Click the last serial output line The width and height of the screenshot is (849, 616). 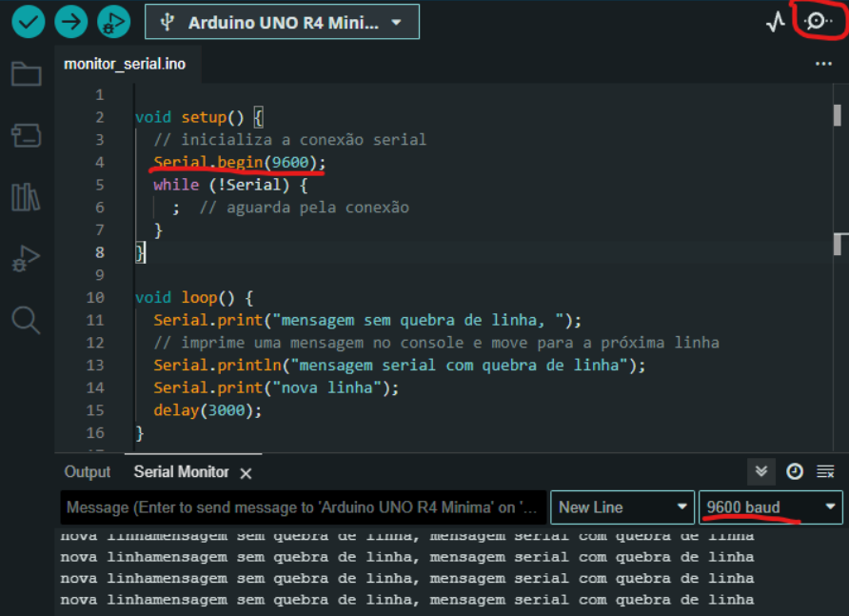click(x=407, y=600)
